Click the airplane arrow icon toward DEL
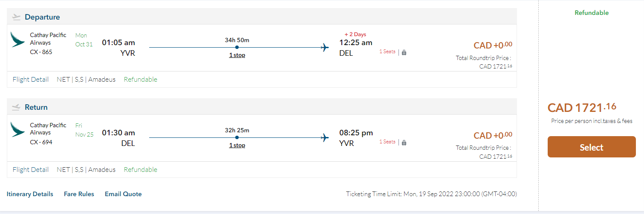Screen dimensions: 644x214 [x=325, y=47]
